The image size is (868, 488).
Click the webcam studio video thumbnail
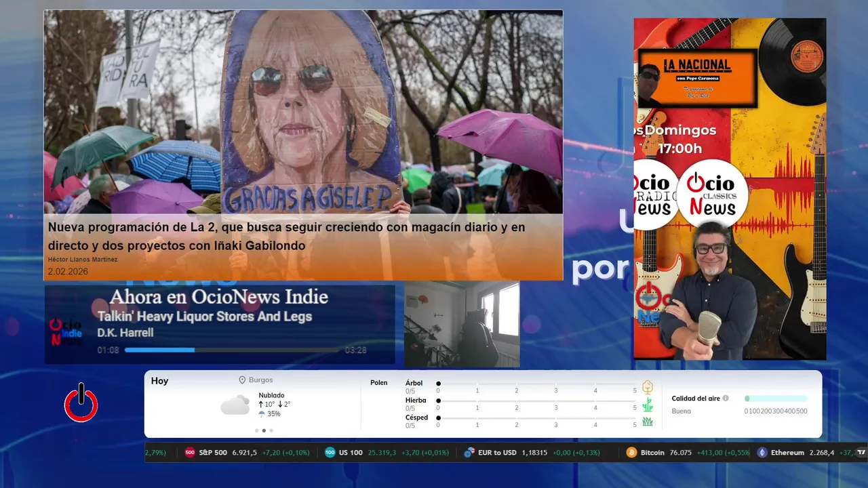(x=462, y=324)
